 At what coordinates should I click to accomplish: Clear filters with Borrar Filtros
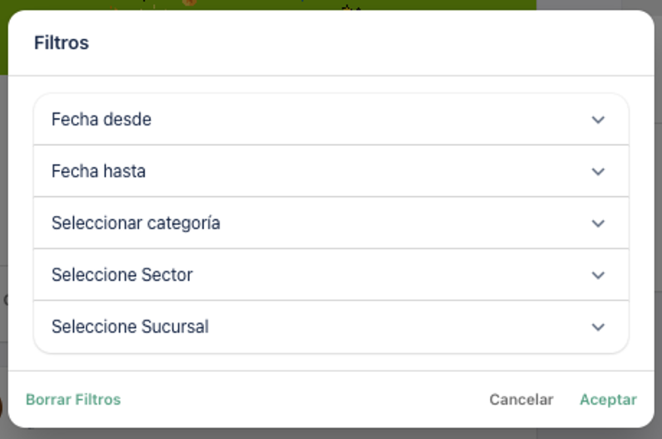point(73,400)
